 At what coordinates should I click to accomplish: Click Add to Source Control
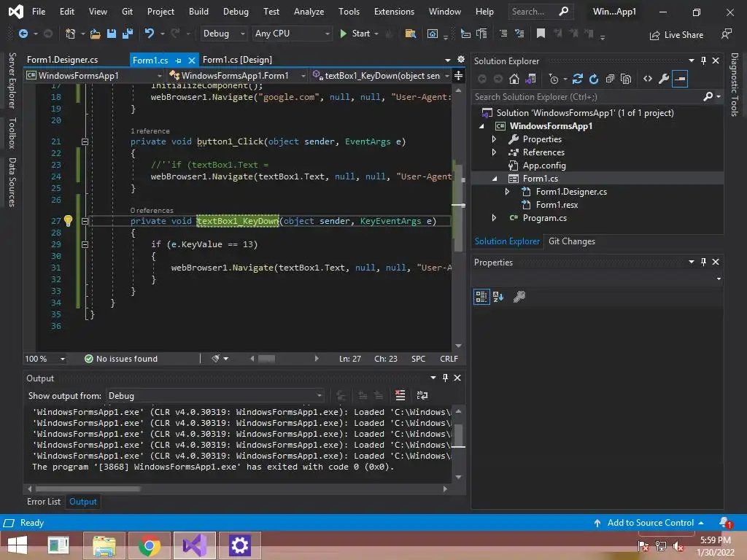pos(650,523)
